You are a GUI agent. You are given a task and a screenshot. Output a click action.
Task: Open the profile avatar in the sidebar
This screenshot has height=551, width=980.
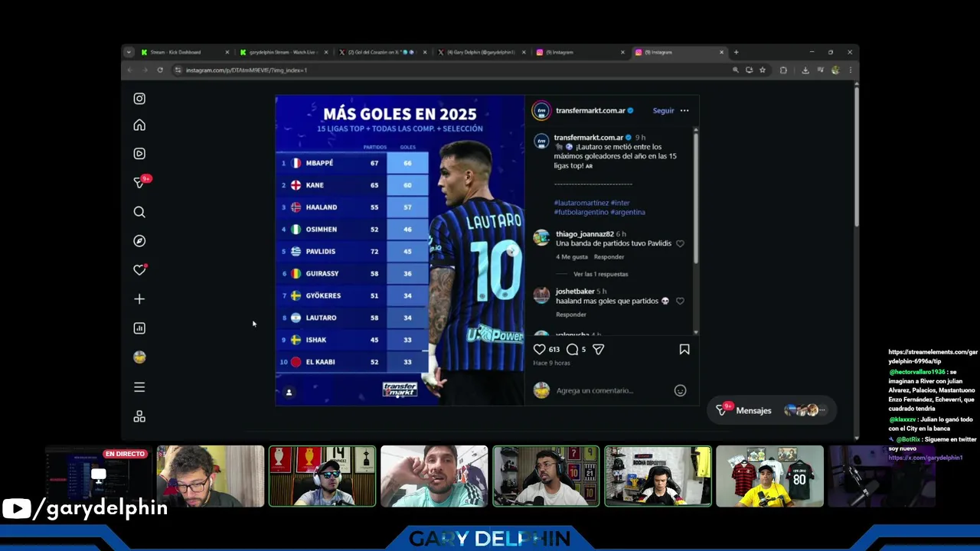click(139, 357)
